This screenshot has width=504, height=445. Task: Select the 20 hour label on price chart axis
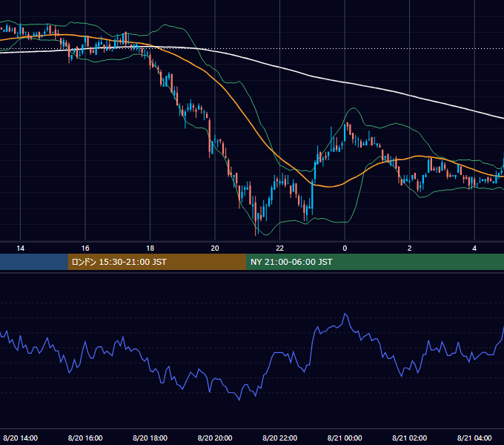[215, 248]
